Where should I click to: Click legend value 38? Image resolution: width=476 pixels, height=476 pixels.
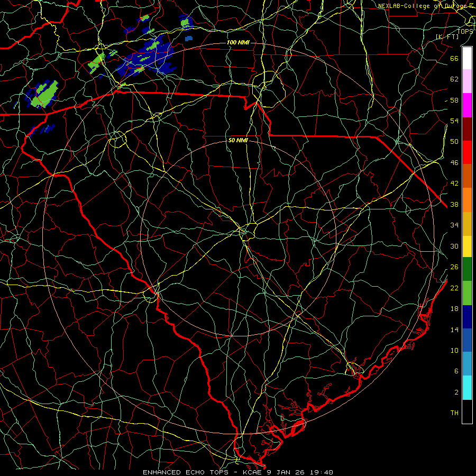tap(454, 205)
